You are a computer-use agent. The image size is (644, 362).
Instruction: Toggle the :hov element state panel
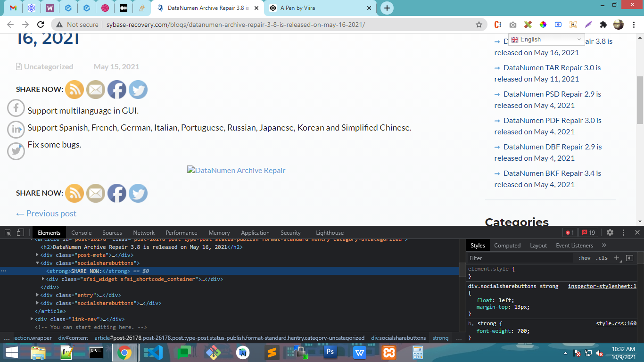tap(585, 258)
